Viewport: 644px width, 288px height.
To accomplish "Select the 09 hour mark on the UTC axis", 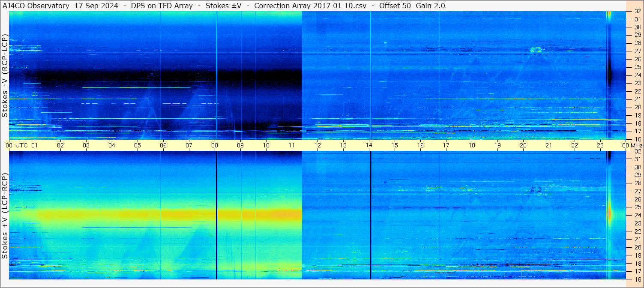I will point(240,145).
